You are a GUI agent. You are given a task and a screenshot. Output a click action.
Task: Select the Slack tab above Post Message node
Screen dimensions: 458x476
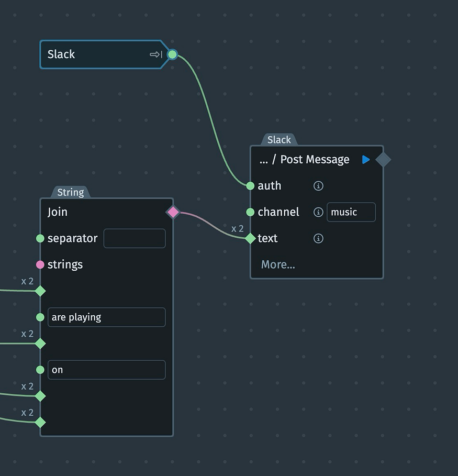279,140
